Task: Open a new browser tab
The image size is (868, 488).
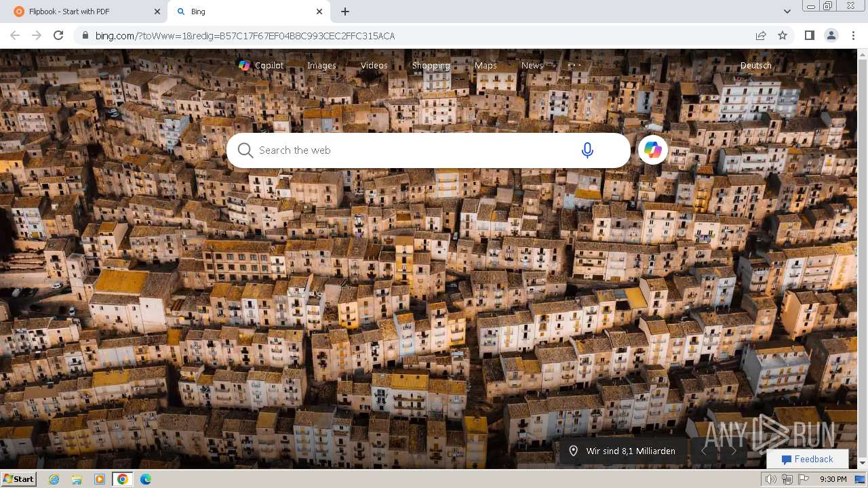Action: (x=345, y=12)
